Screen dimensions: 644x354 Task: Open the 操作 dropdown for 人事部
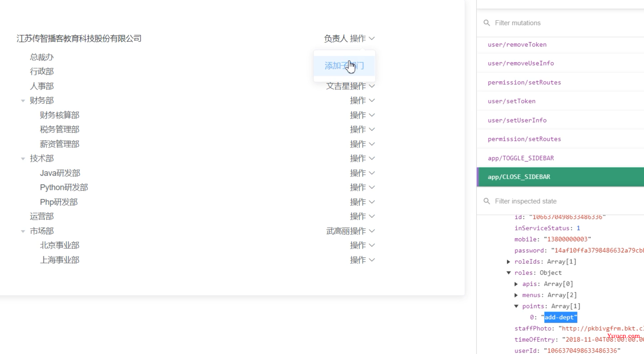362,86
